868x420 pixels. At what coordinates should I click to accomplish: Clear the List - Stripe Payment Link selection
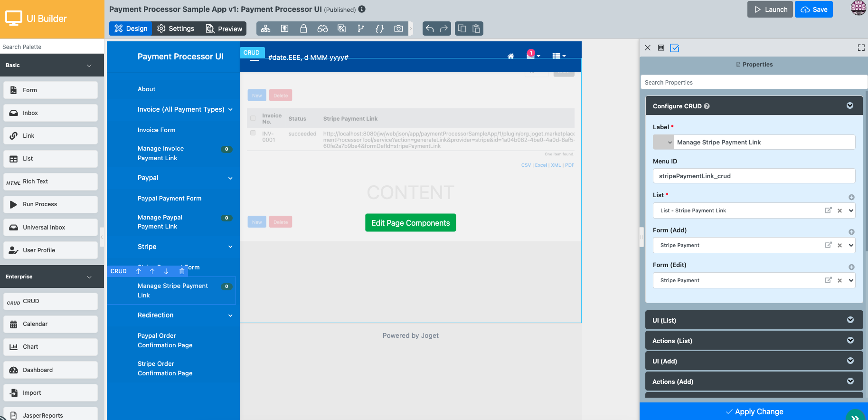coord(840,210)
